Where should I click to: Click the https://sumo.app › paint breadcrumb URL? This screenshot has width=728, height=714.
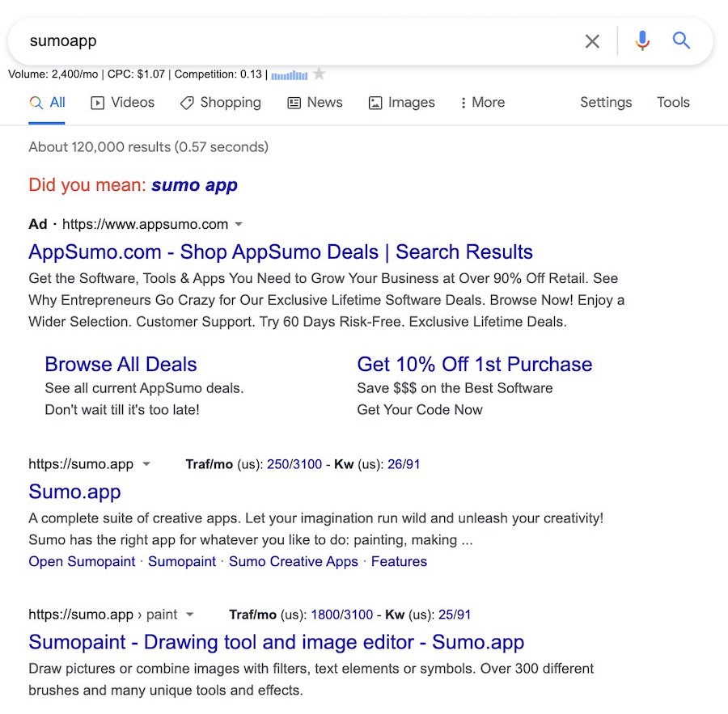coord(103,615)
